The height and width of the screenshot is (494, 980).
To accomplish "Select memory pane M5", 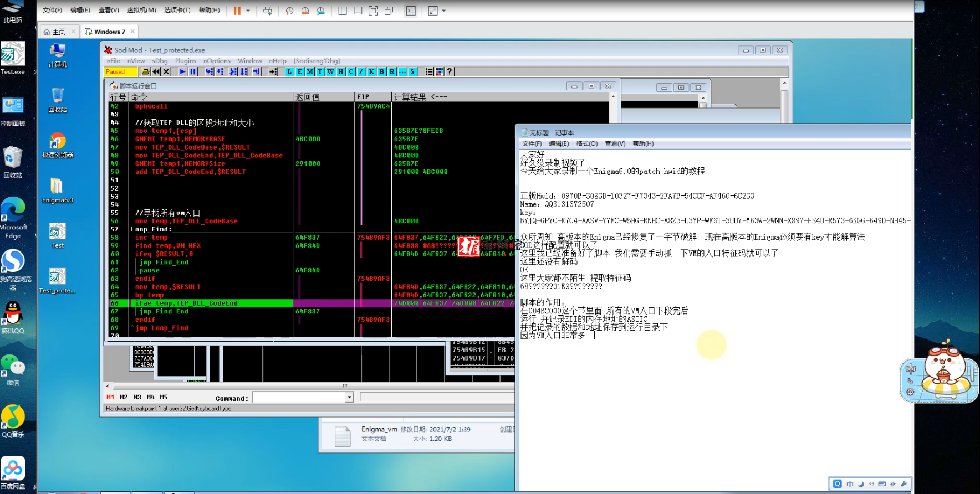I will 164,397.
